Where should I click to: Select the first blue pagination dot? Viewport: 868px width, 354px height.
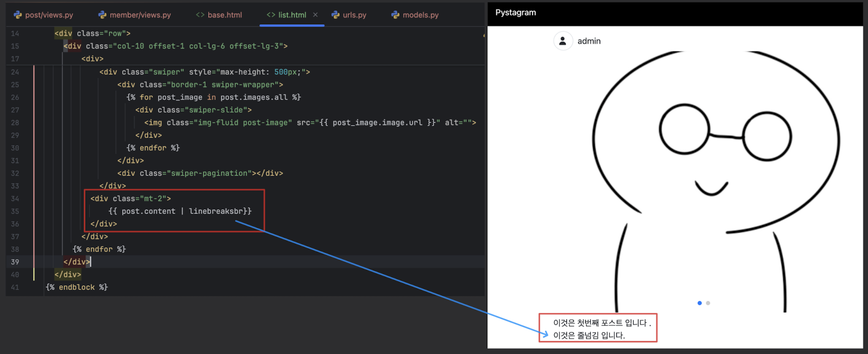(x=699, y=303)
